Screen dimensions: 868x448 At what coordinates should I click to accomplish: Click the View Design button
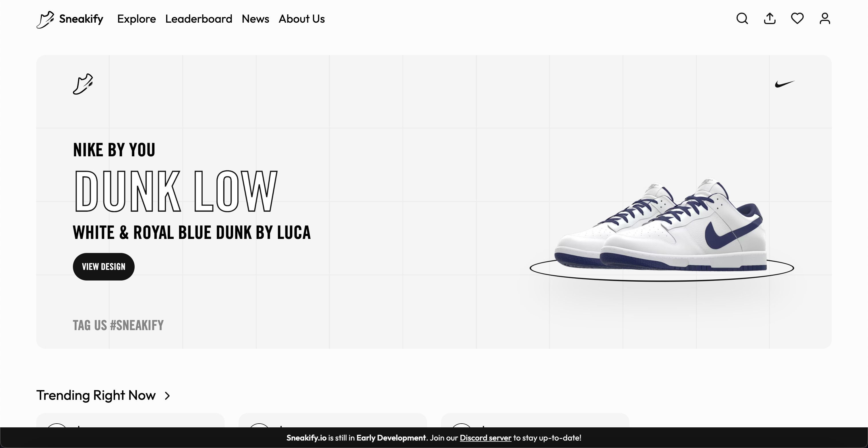[x=104, y=266]
